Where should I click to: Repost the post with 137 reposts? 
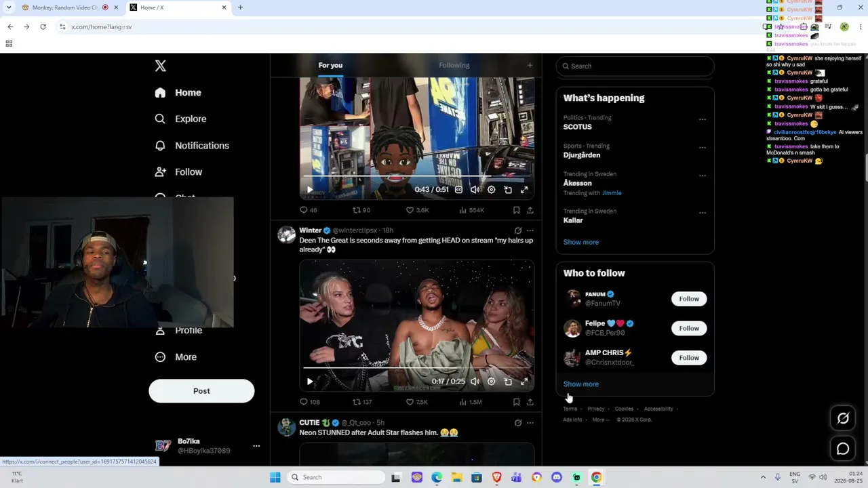363,402
